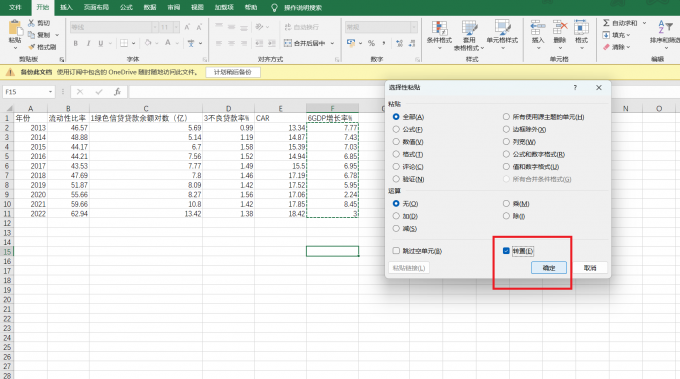This screenshot has width=680, height=379.
Task: Decrease the font size with small A
Action: 199,27
